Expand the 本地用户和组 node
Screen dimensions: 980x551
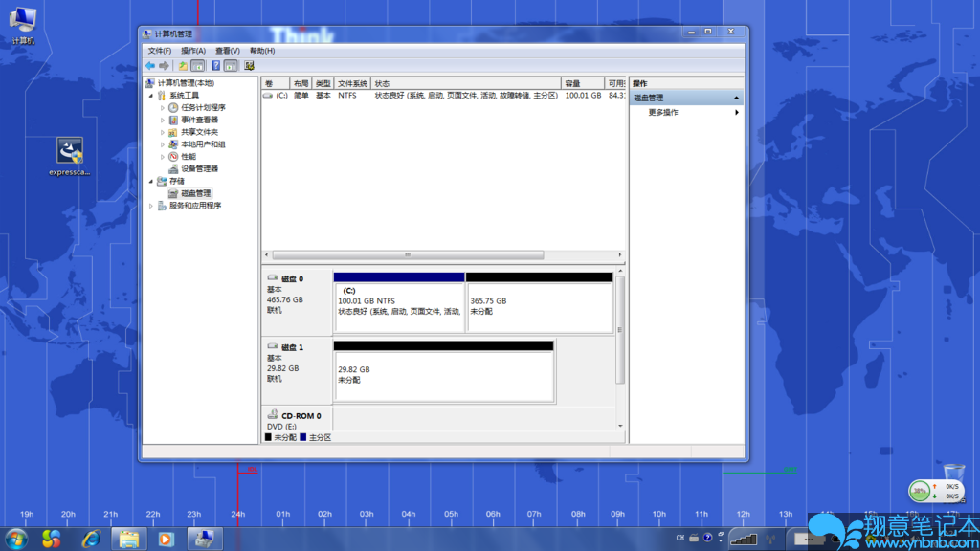tap(163, 144)
